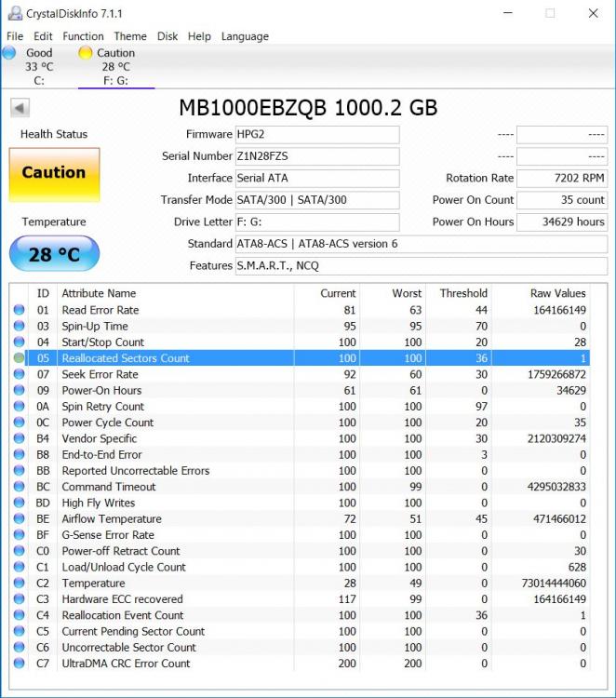Screen dimensions: 616x698
Task: Click the status orb beside Reported Uncorrectable Errors
Action: (20, 471)
